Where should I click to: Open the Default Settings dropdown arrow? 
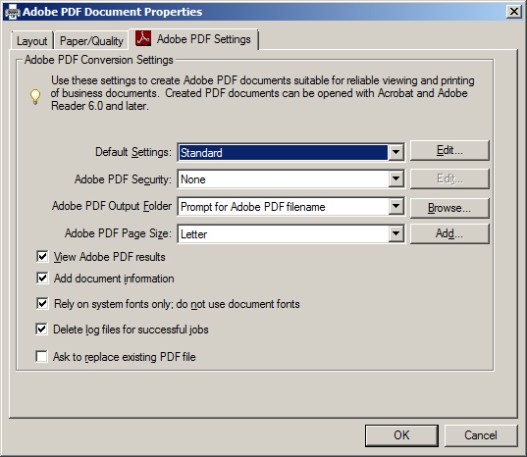(396, 152)
